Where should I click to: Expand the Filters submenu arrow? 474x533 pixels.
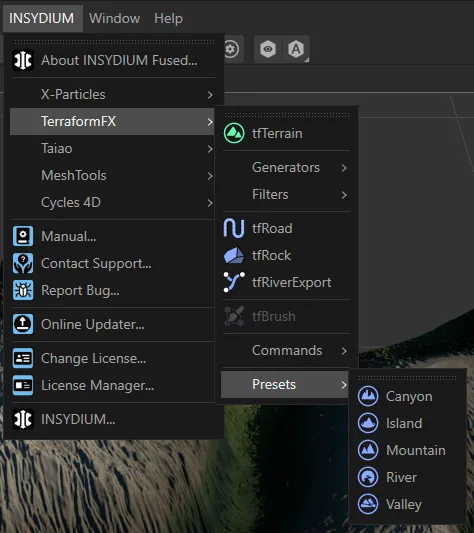344,195
